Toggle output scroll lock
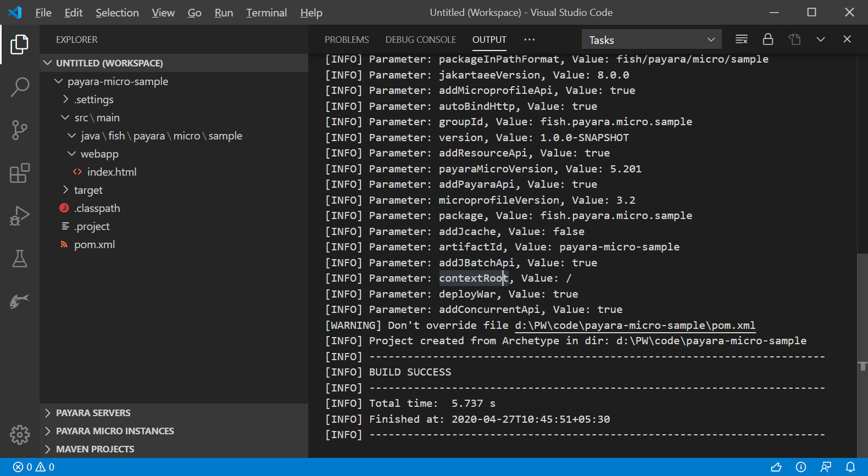The image size is (868, 476). (768, 40)
